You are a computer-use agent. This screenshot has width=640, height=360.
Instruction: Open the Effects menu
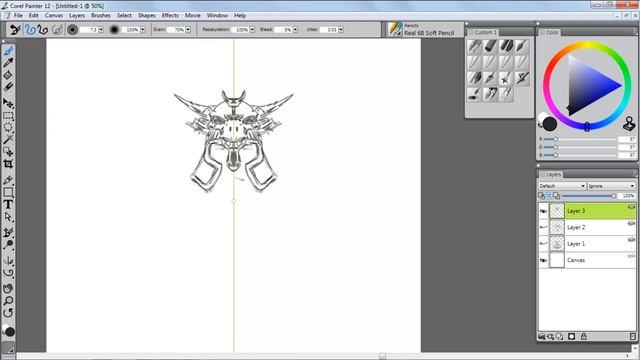pyautogui.click(x=170, y=16)
